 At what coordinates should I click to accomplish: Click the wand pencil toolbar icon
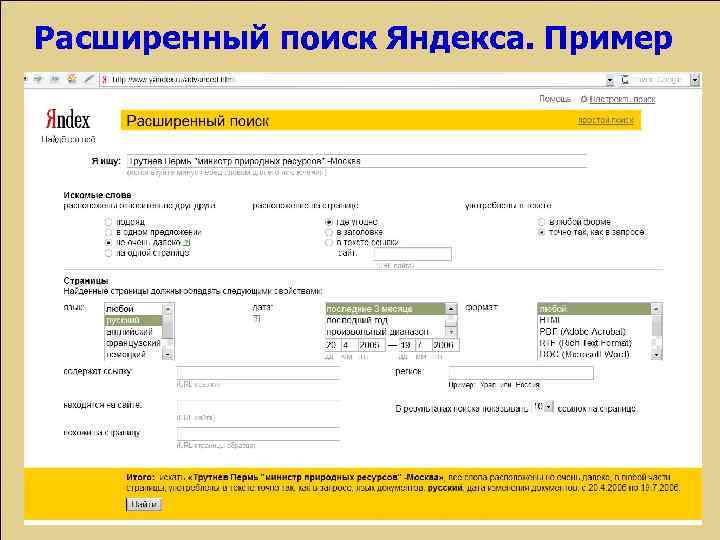89,79
